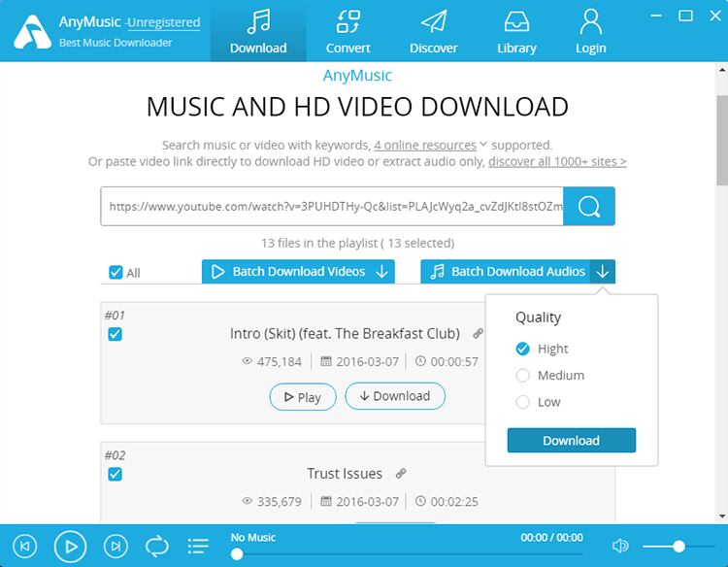Expand the online resources chevron

click(482, 145)
